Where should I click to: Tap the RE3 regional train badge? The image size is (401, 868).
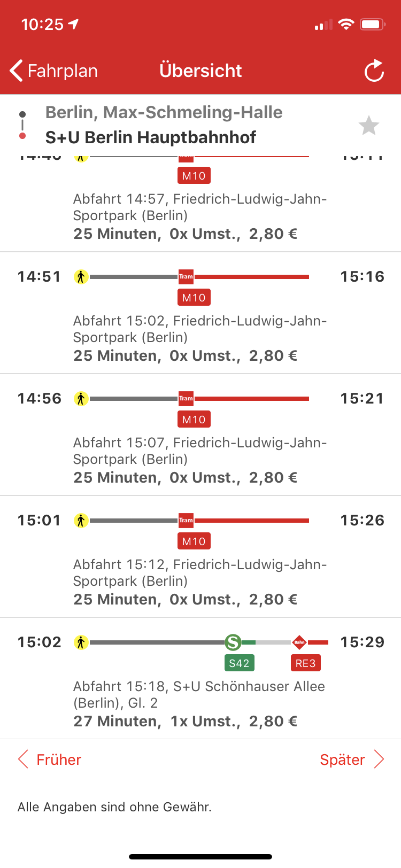[x=305, y=663]
